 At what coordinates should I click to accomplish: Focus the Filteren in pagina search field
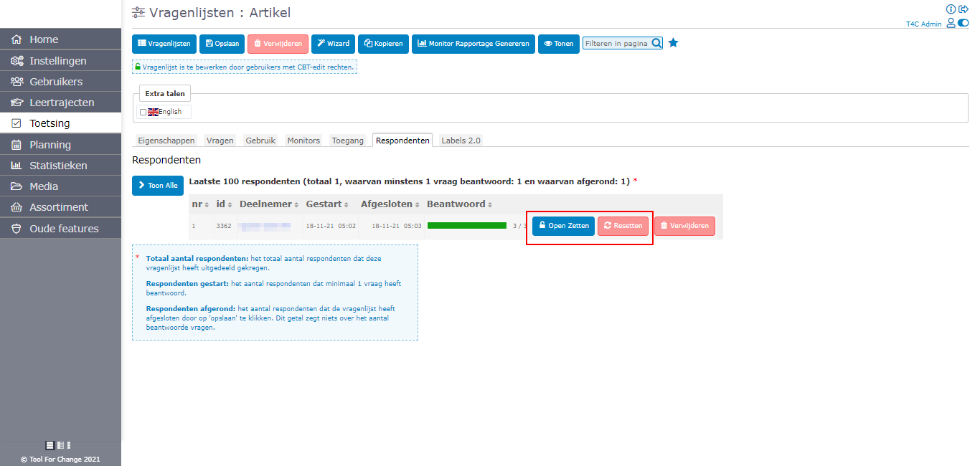click(x=616, y=44)
